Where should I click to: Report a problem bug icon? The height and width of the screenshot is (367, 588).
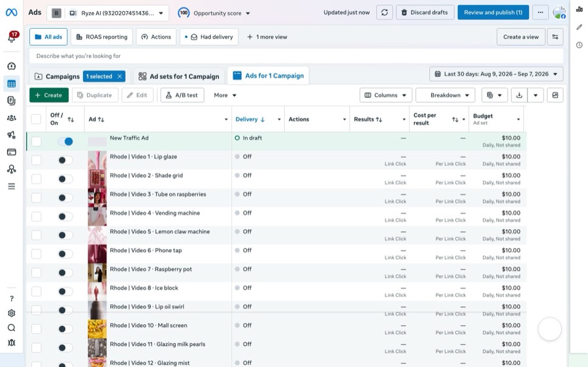(x=12, y=343)
